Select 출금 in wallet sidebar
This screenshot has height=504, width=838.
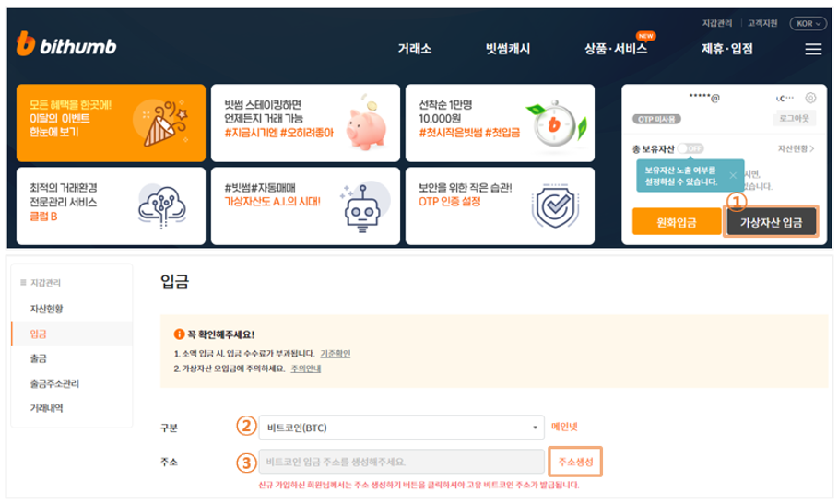tap(39, 358)
